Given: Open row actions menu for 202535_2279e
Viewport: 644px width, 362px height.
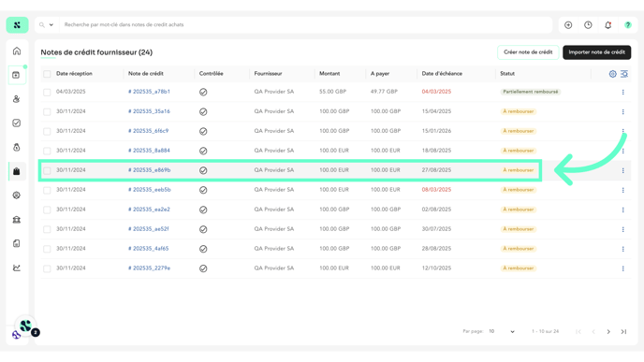Looking at the screenshot, I should 622,268.
